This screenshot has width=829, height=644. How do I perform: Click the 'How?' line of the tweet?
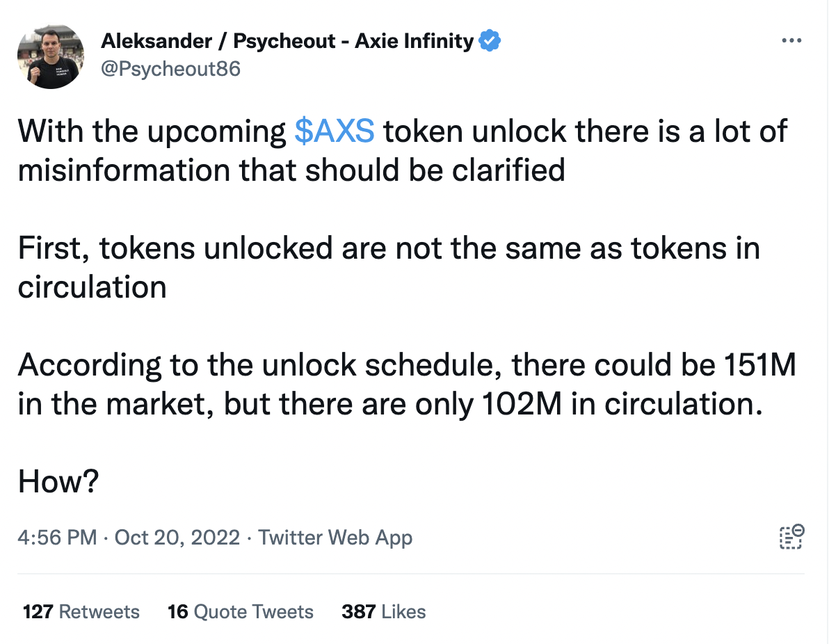(x=58, y=481)
